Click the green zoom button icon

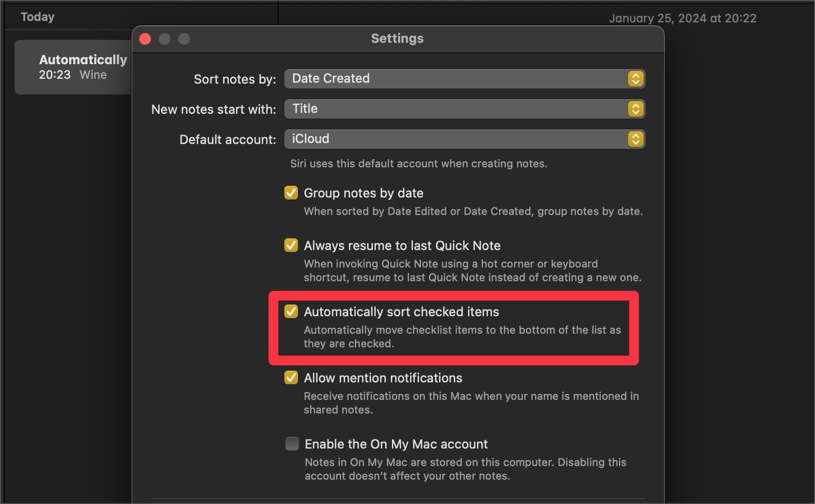point(184,39)
